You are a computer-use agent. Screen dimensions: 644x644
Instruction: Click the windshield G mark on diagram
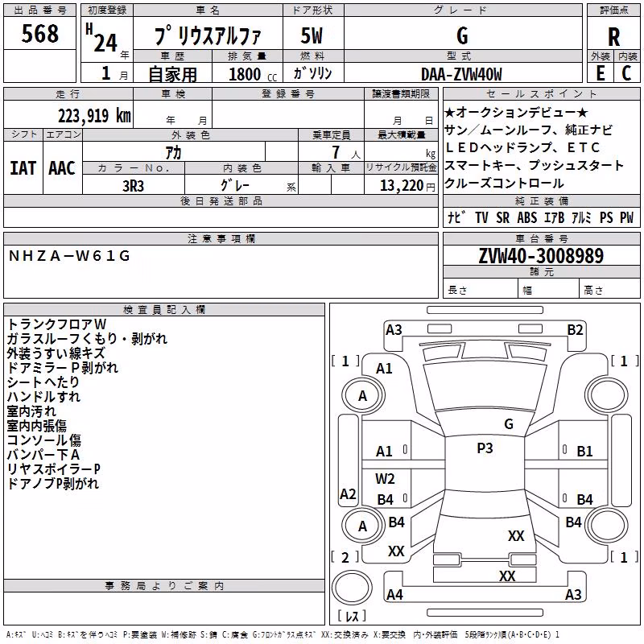tap(509, 423)
